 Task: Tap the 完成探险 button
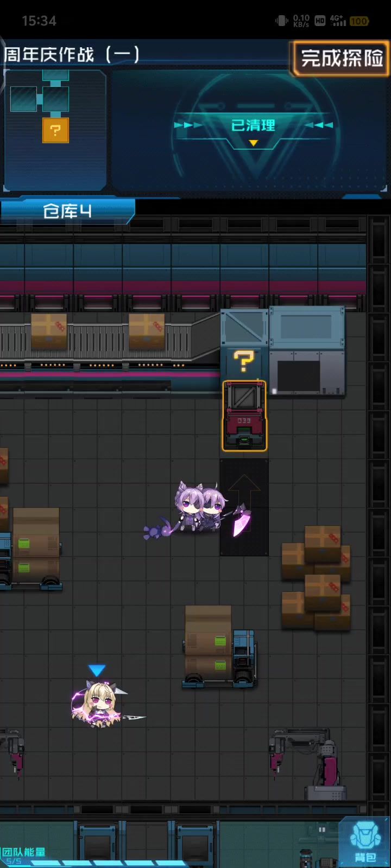tap(342, 58)
